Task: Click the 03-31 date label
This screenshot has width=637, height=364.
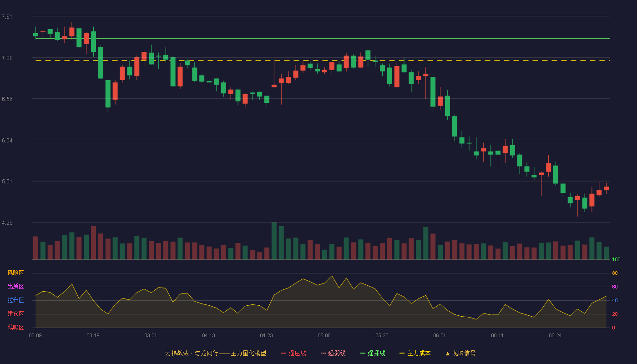Action: pos(151,335)
